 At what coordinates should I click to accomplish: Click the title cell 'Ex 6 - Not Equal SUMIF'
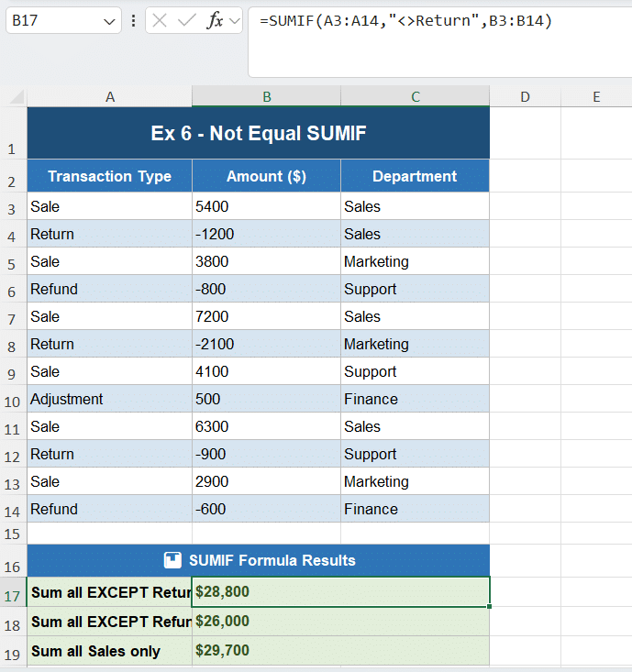[x=258, y=133]
